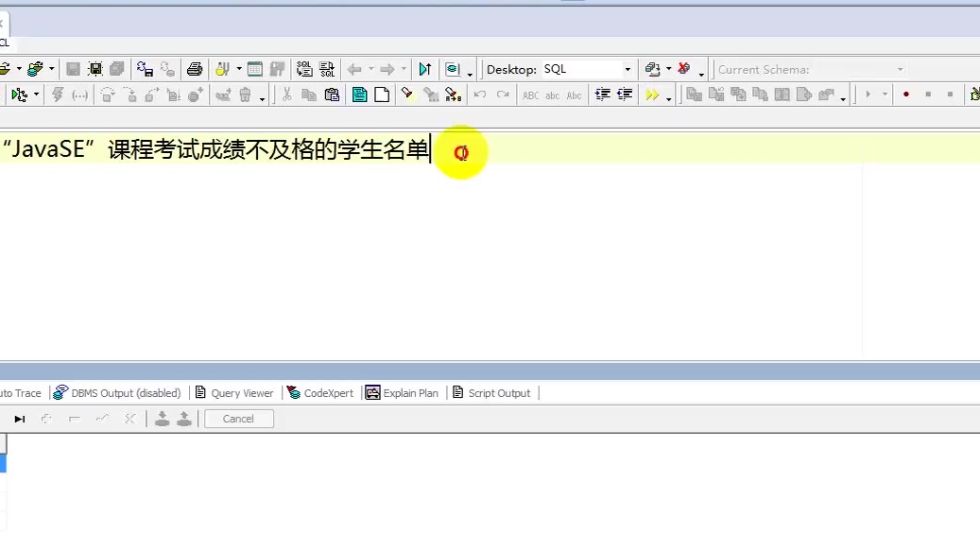The width and height of the screenshot is (980, 551).
Task: Expand the execute statement dropdown arrow
Action: tap(36, 95)
